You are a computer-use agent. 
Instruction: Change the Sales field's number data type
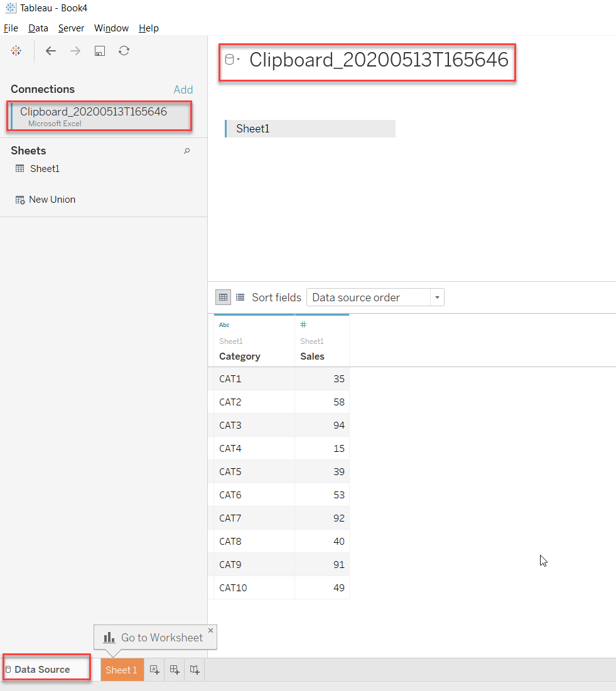pos(303,324)
